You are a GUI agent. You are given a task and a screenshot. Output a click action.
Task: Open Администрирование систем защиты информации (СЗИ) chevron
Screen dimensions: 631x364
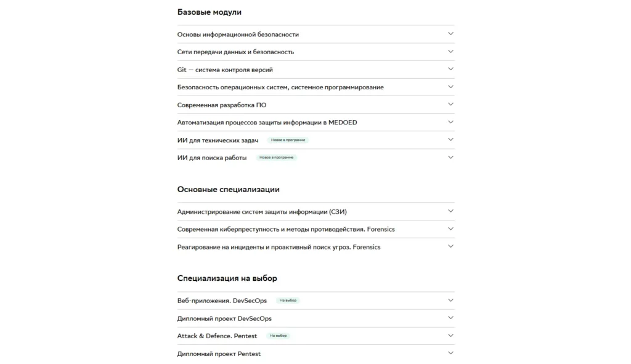[450, 211]
